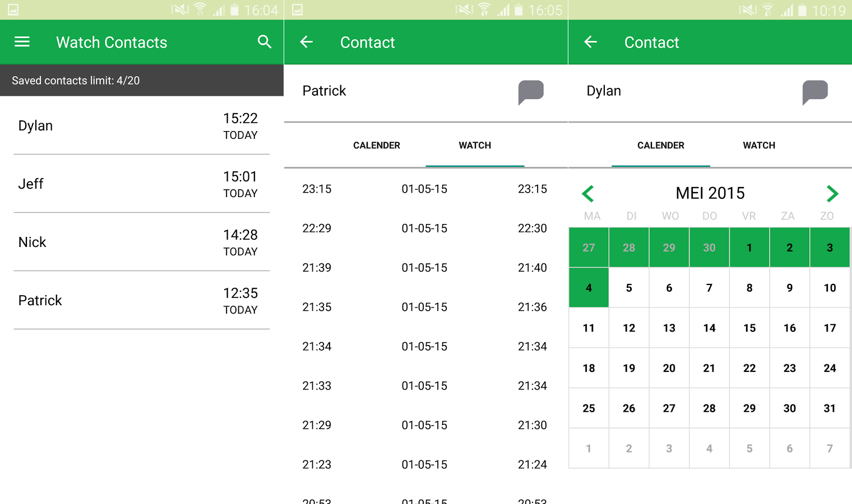Select calendar day 27 in first row
The image size is (852, 504).
click(589, 248)
